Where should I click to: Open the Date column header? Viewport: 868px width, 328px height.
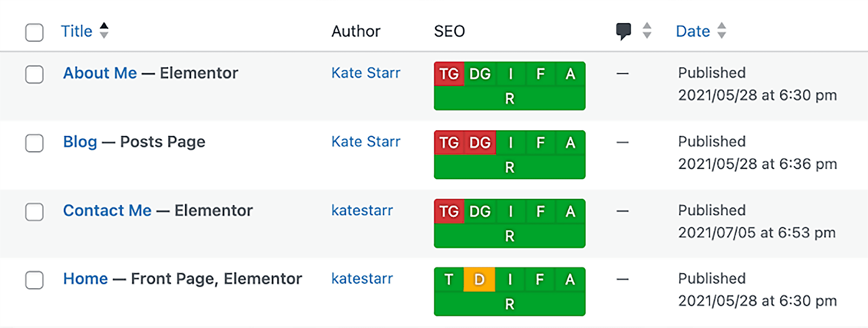[692, 31]
